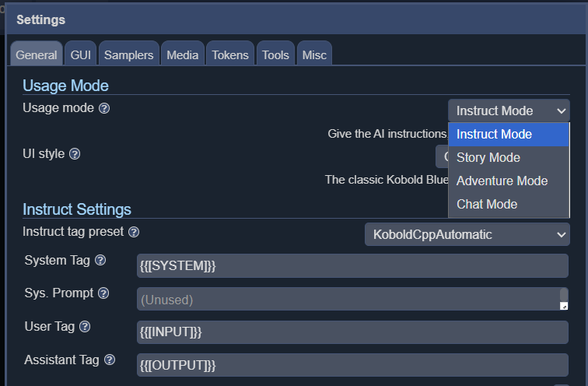Select Story Mode from the list
Image resolution: width=588 pixels, height=386 pixels.
[x=488, y=157]
